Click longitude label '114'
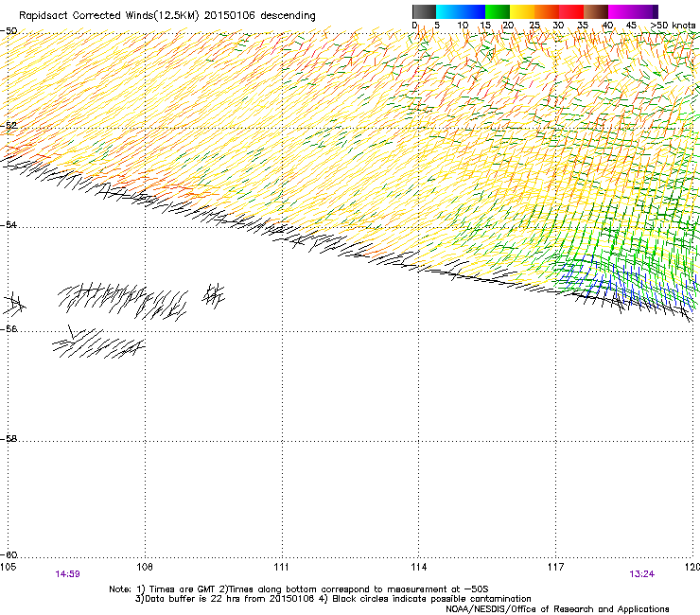Screen dimensions: 700x615 coord(419,567)
